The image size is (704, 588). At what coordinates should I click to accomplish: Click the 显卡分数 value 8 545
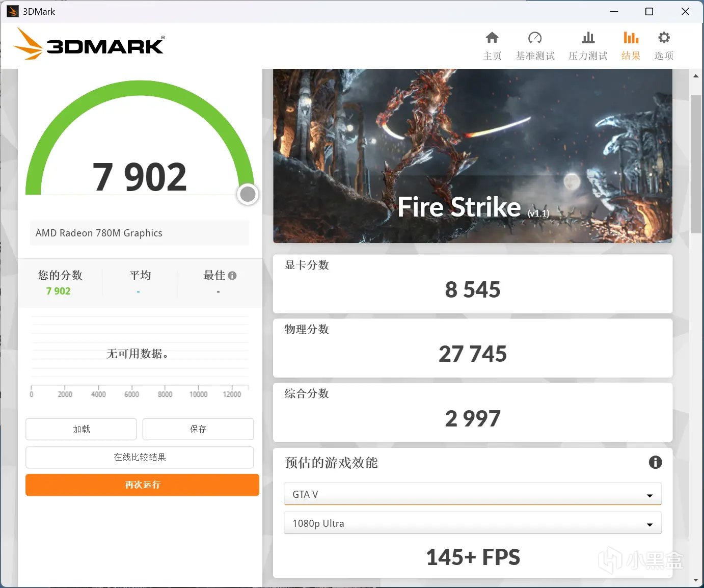click(473, 289)
